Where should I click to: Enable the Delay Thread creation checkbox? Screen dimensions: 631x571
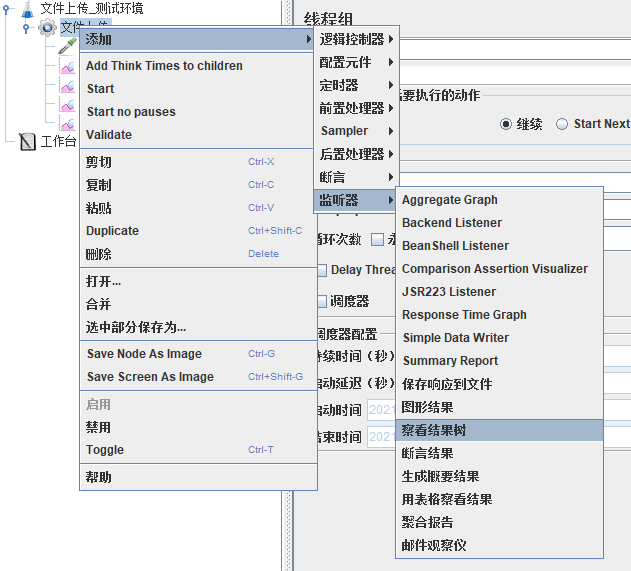(322, 270)
